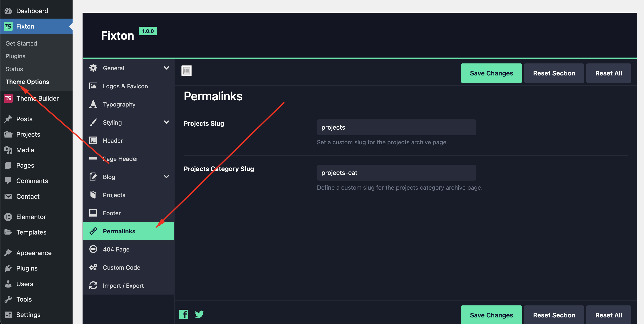Click the Facebook icon in footer

pyautogui.click(x=183, y=314)
